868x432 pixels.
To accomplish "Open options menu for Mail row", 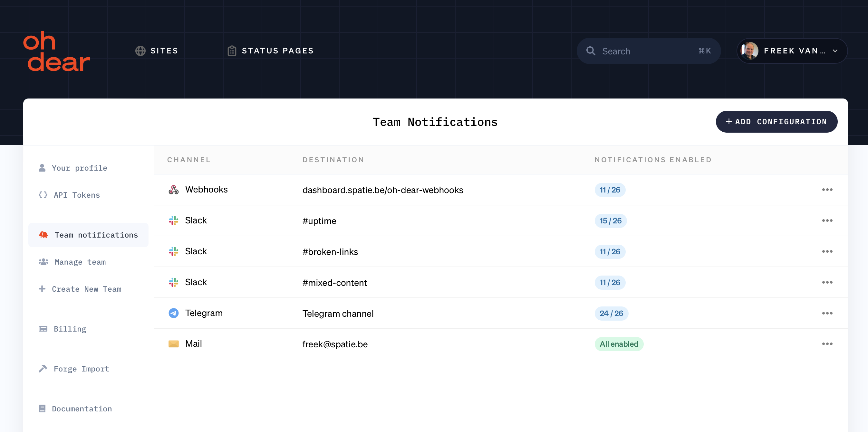I will pyautogui.click(x=827, y=344).
